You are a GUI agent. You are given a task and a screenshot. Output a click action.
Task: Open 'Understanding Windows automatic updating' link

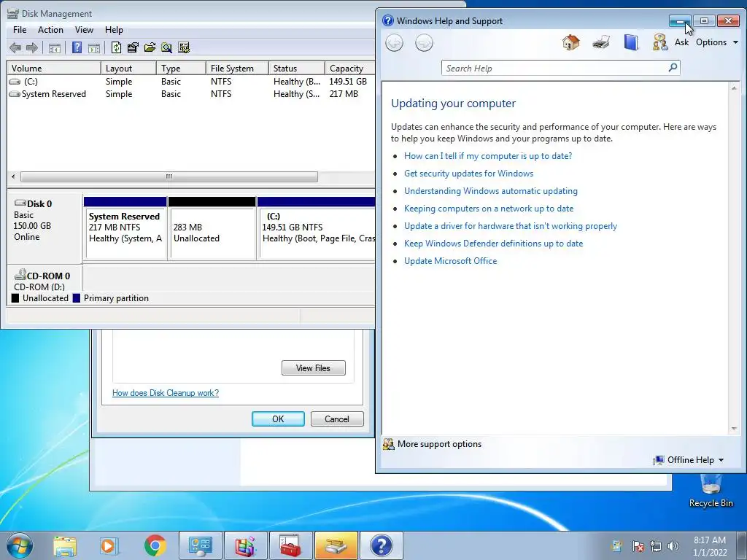click(x=491, y=191)
